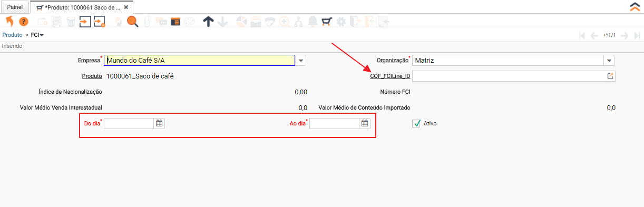This screenshot has height=207, width=644.
Task: Open the Ao dia calendar picker
Action: [x=364, y=123]
